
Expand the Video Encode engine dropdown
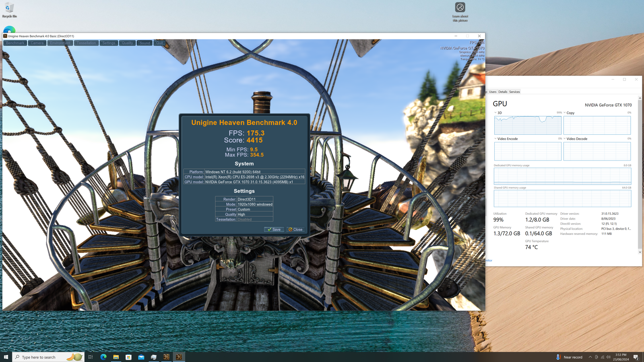[495, 138]
